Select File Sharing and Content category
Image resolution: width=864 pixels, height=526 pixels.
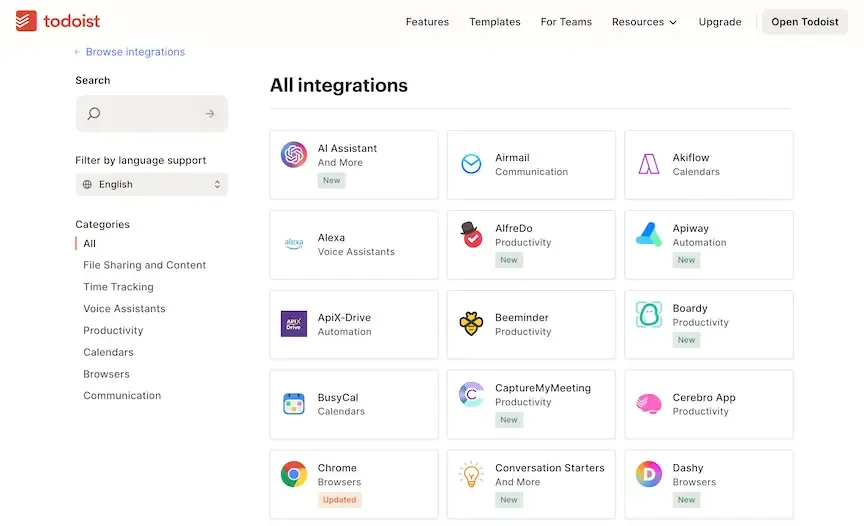point(144,265)
